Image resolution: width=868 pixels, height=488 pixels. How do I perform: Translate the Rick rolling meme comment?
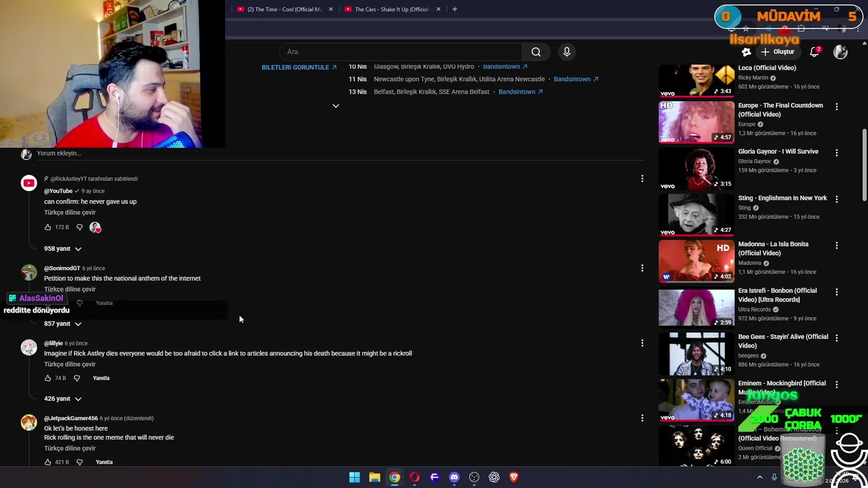(70, 448)
